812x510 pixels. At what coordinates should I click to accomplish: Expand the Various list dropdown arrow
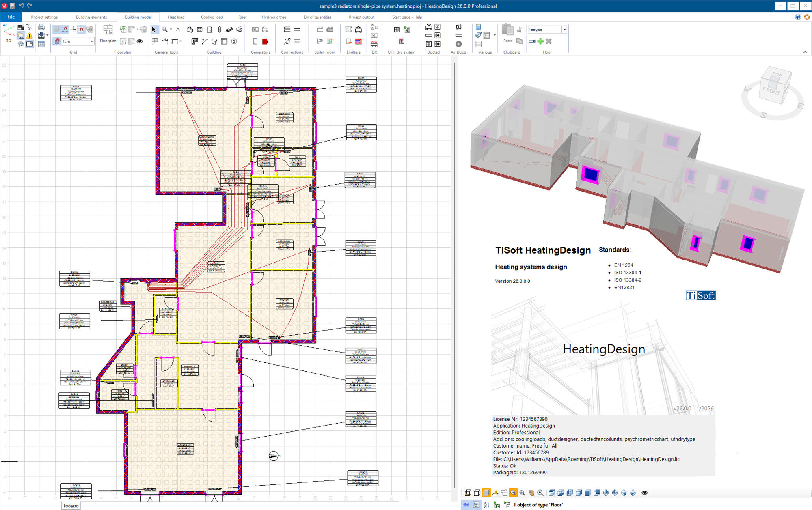tap(495, 35)
